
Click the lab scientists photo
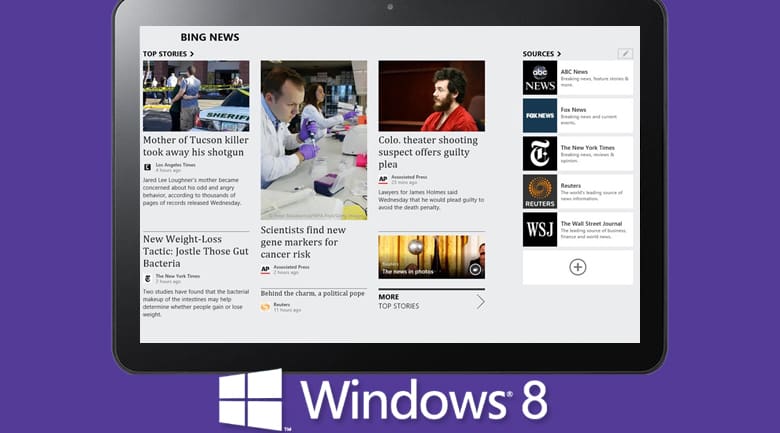coord(314,140)
